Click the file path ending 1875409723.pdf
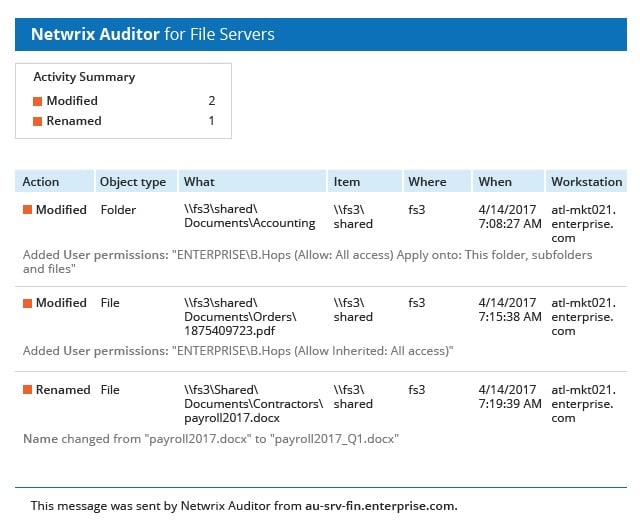Screen dimensions: 640x530 click(240, 317)
